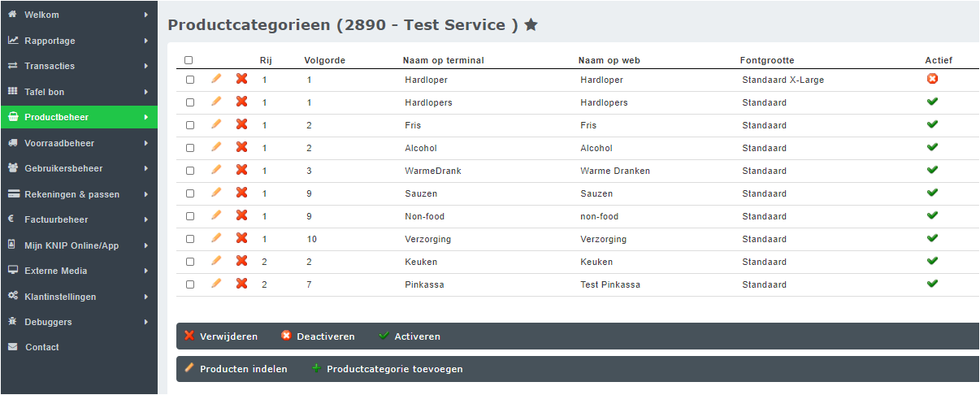Click the favorite star next to page title
The height and width of the screenshot is (395, 980).
point(531,25)
